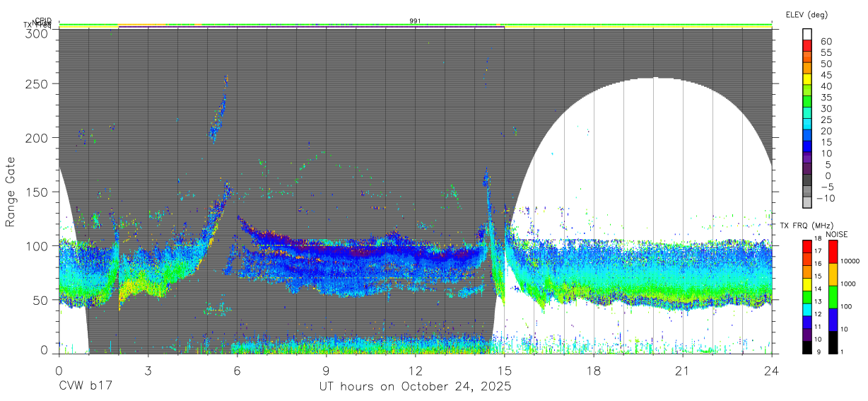Click the 'Range Gate' y-axis label
The height and width of the screenshot is (401, 868).
tap(11, 192)
